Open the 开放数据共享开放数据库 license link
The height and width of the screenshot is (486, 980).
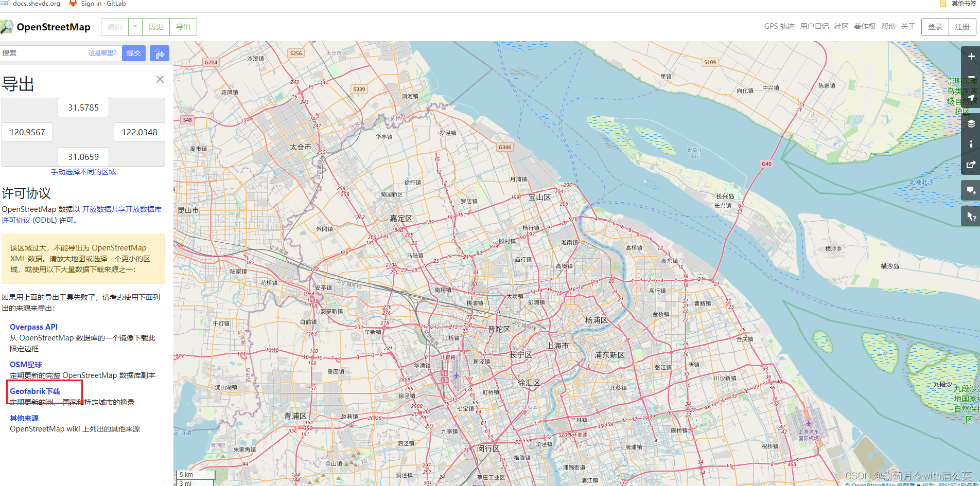[x=122, y=209]
